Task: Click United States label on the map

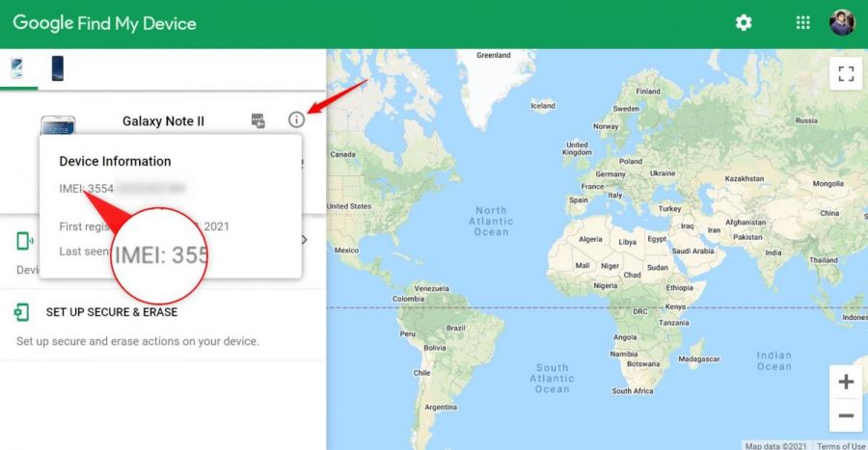Action: [x=349, y=206]
